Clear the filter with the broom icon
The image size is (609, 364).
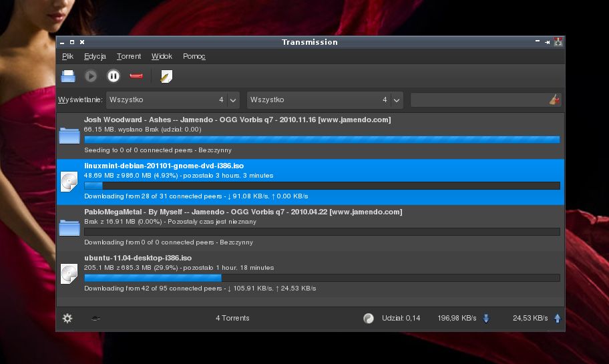(555, 100)
